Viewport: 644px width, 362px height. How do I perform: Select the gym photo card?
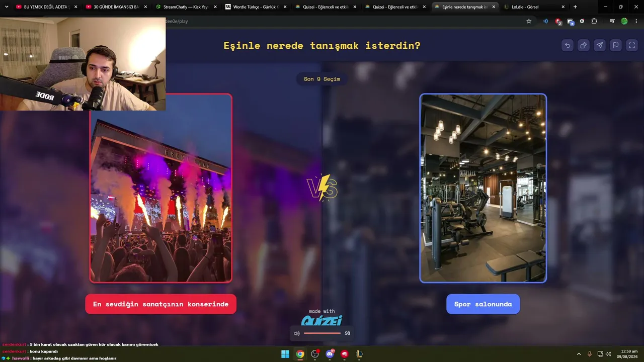pos(483,188)
